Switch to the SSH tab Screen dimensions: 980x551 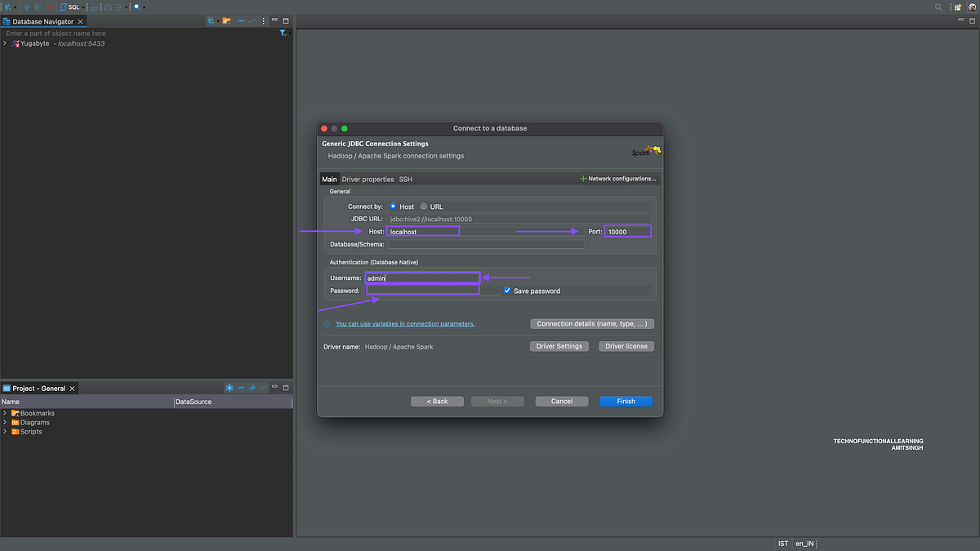(405, 179)
